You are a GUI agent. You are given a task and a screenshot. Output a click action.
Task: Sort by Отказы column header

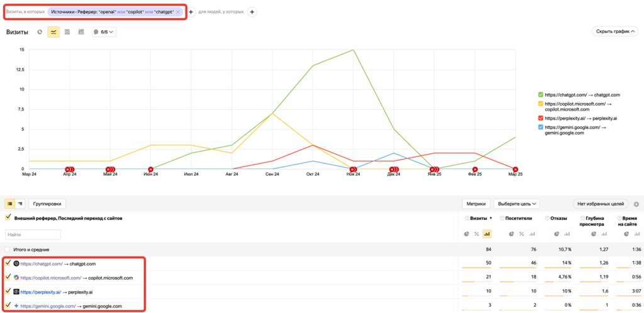tap(559, 219)
